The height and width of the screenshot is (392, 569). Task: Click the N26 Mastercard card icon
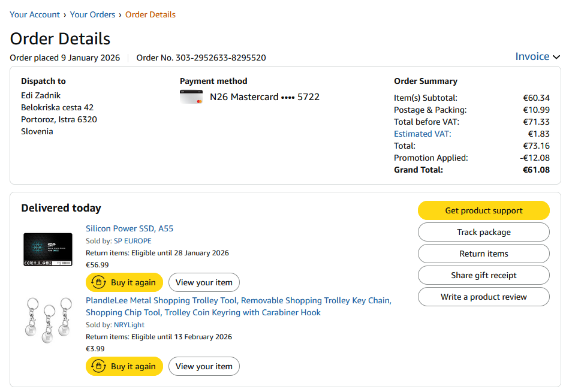pos(191,97)
